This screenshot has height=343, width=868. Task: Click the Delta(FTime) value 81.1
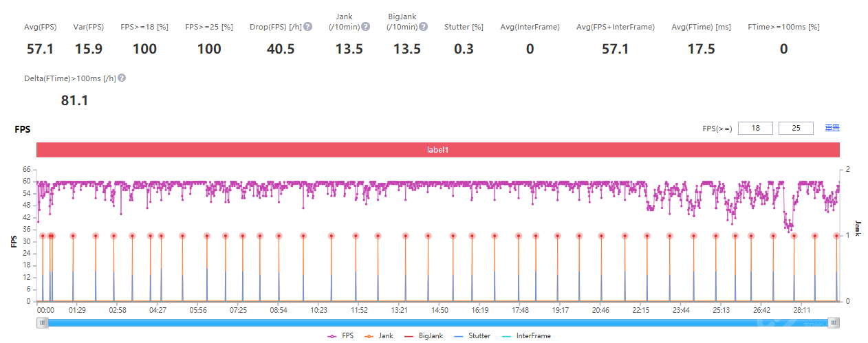coord(74,100)
